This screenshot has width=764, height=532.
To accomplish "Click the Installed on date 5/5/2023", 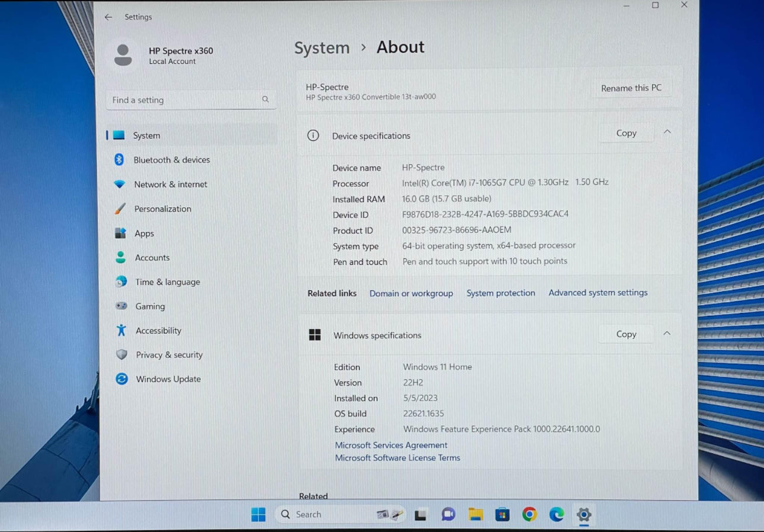I will click(x=420, y=398).
